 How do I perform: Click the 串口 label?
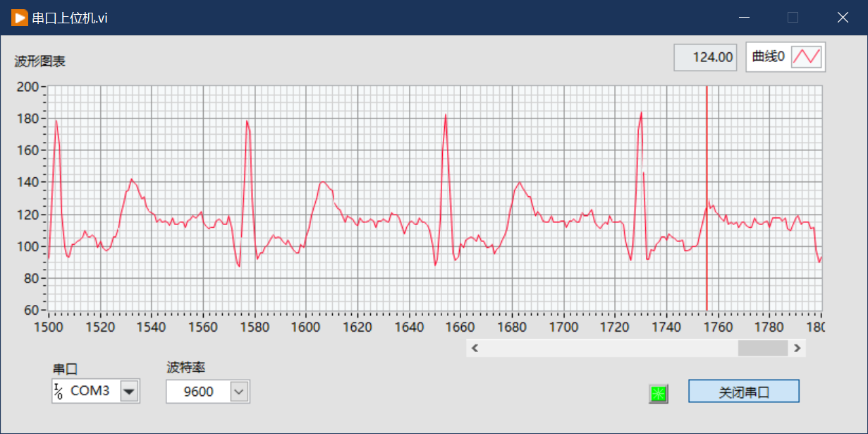click(x=65, y=369)
